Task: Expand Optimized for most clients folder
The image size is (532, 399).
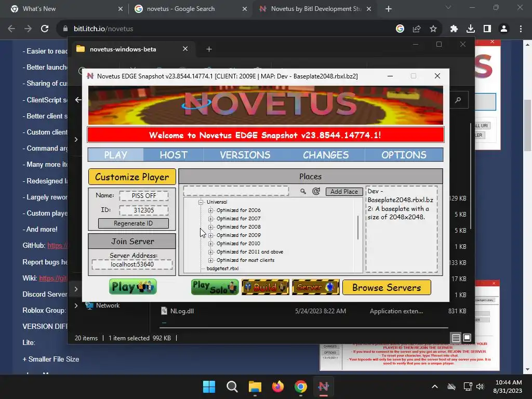Action: coord(211,260)
